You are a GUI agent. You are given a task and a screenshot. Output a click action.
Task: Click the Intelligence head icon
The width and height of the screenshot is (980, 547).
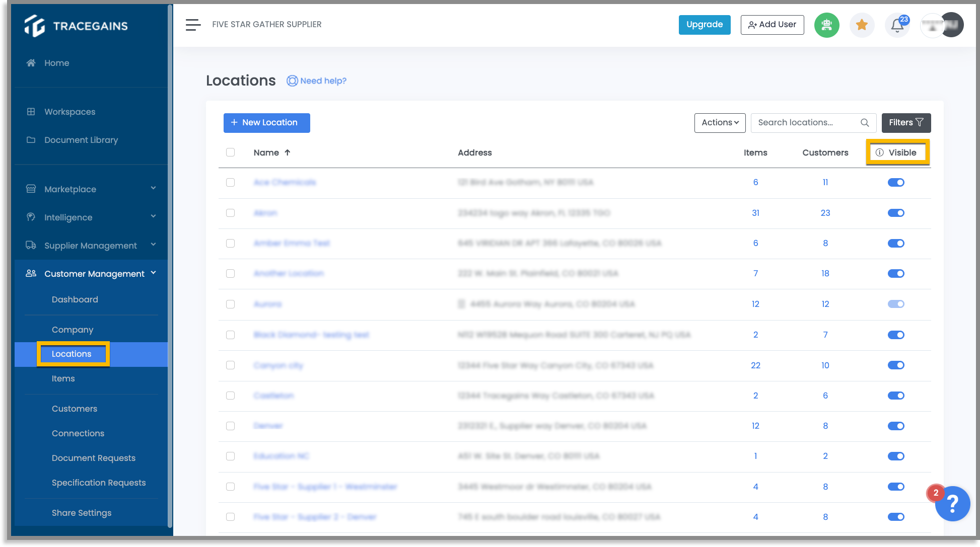click(31, 217)
